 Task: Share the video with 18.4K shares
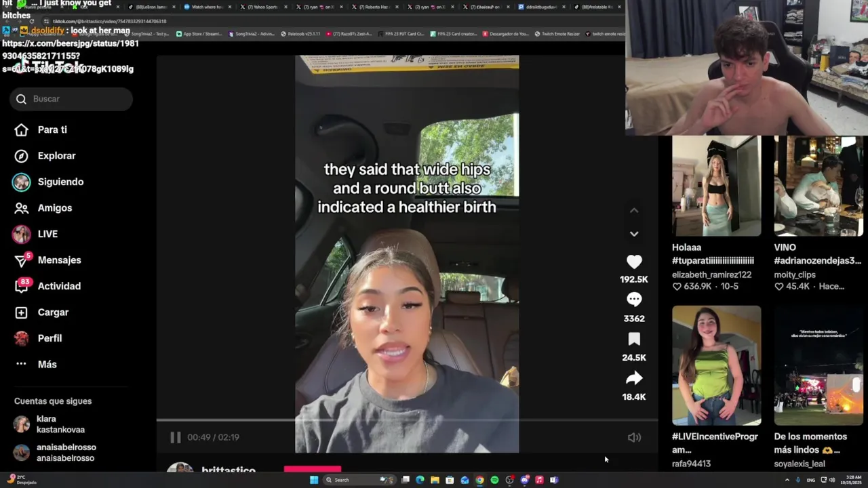click(634, 378)
